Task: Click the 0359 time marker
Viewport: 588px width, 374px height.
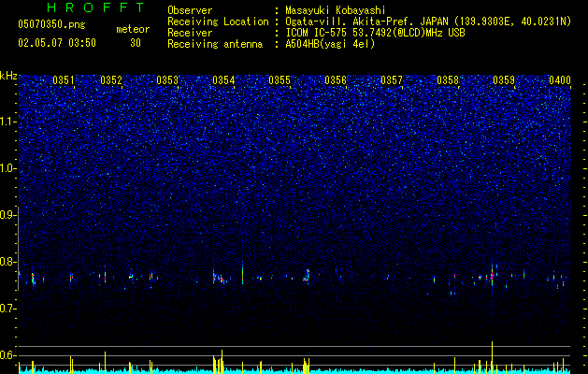Action: pos(504,80)
